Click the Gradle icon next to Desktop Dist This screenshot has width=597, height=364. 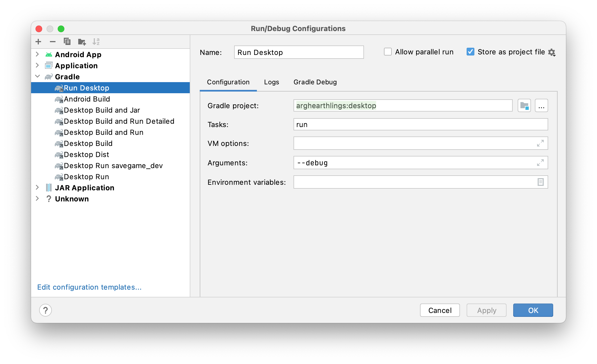click(59, 155)
